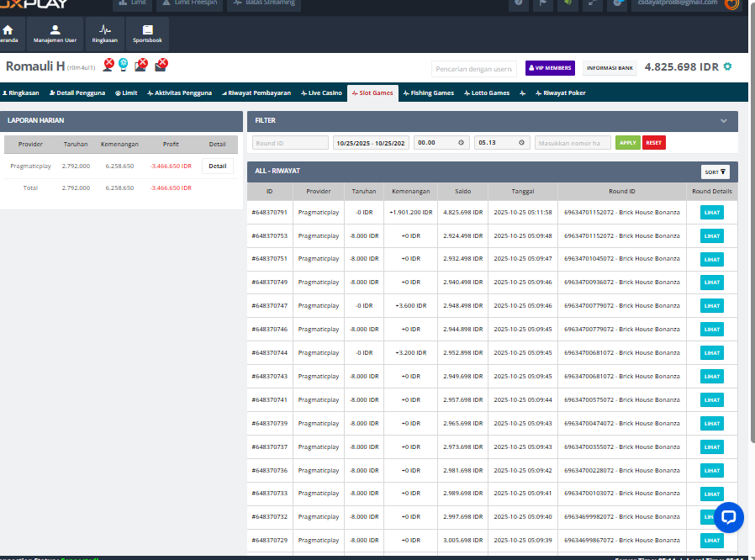Click the -3.466.650 IDR profit in Pragmaticplay row

(x=171, y=166)
